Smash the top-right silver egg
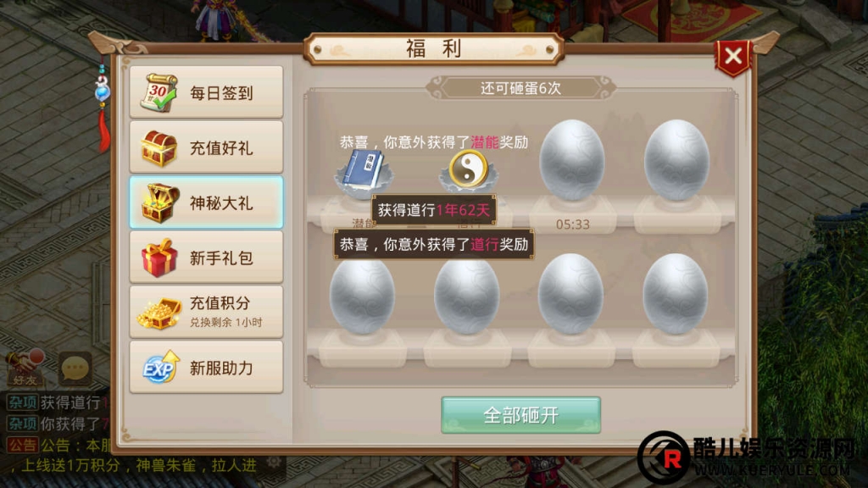 [676, 160]
